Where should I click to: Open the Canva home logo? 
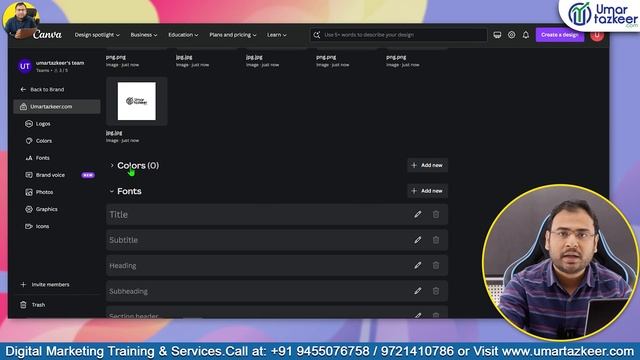pos(47,35)
